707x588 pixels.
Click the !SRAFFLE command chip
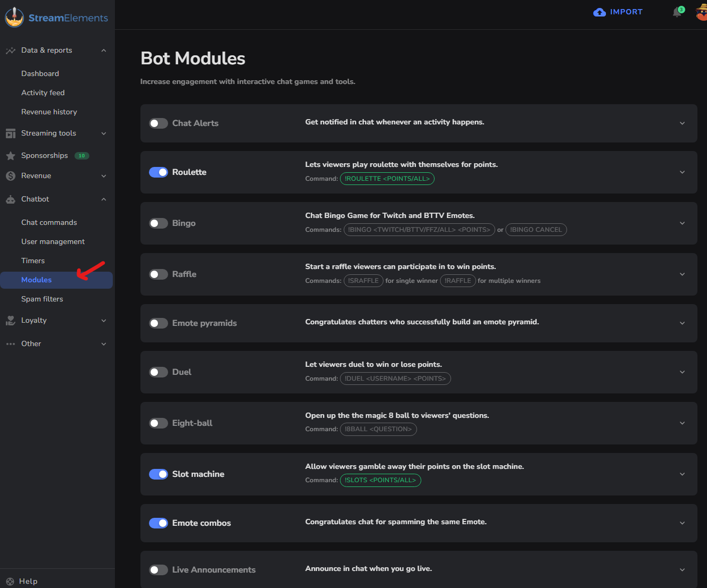[363, 281]
